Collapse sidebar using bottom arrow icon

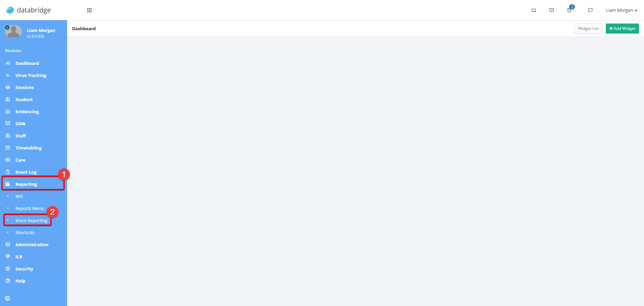pos(7,298)
